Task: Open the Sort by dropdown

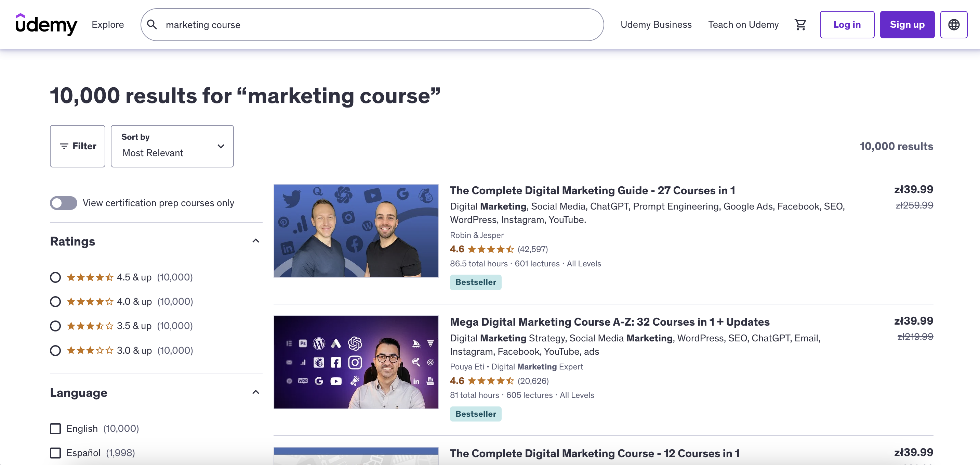Action: coord(172,146)
